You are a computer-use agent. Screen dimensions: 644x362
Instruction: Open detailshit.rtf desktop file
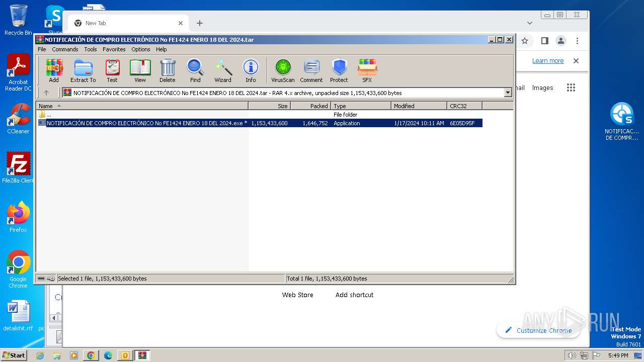pyautogui.click(x=18, y=316)
